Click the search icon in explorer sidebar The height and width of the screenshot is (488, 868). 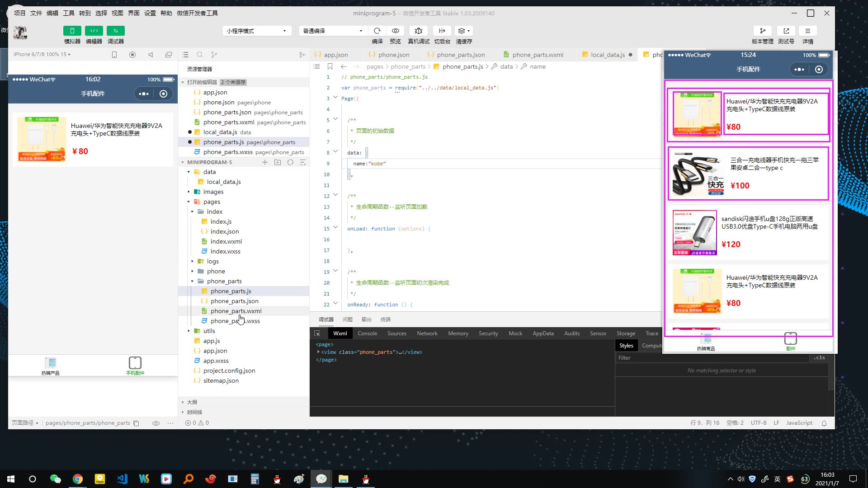pyautogui.click(x=199, y=55)
